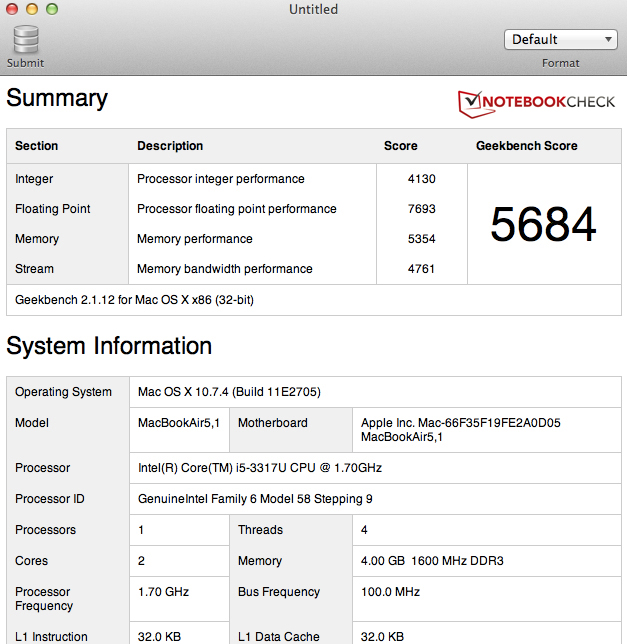Click the Threads value 4
The width and height of the screenshot is (627, 644).
click(364, 530)
